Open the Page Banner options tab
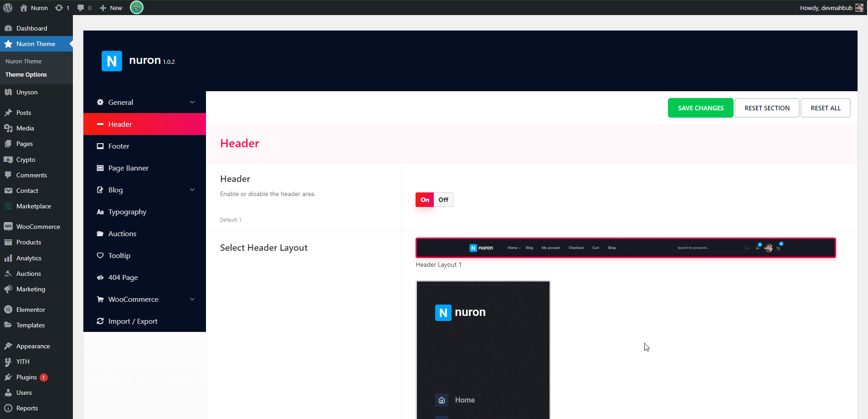Image resolution: width=868 pixels, height=419 pixels. (x=144, y=168)
